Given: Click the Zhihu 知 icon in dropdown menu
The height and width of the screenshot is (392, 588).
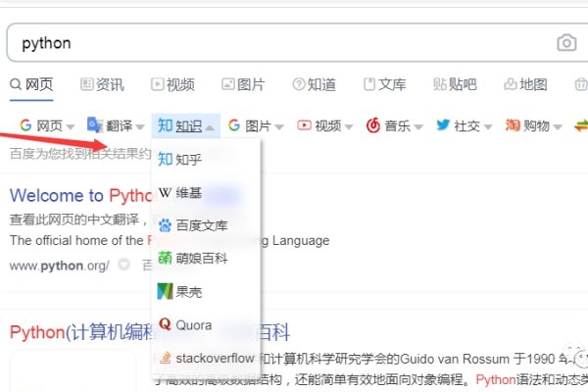Looking at the screenshot, I should coord(165,159).
